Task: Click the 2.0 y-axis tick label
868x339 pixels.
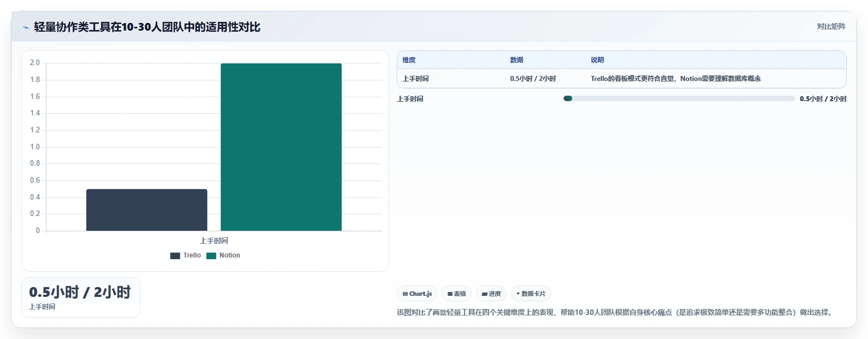Action: click(x=35, y=63)
